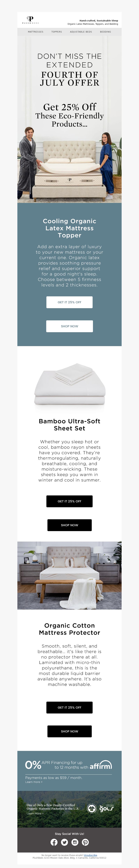Click Get It 25% Off for bamboo sheets
139x868 pixels.
[x=69, y=501]
